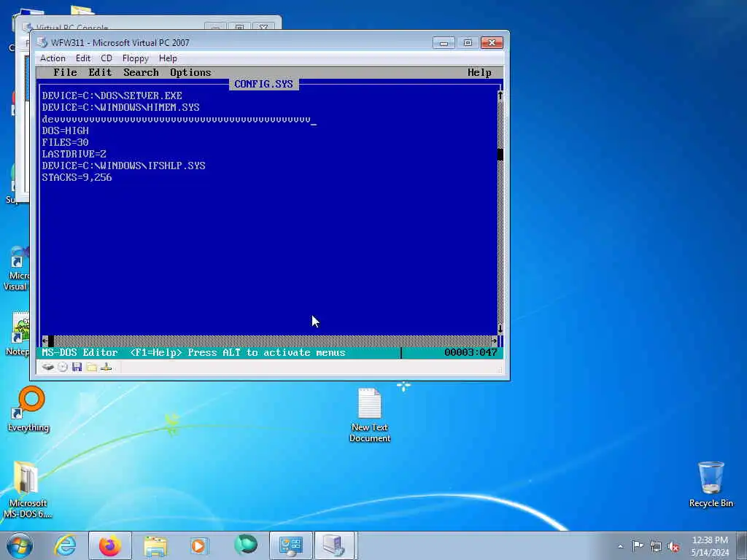Open the Virtual PC Edit menu
This screenshot has width=747, height=560.
(83, 58)
